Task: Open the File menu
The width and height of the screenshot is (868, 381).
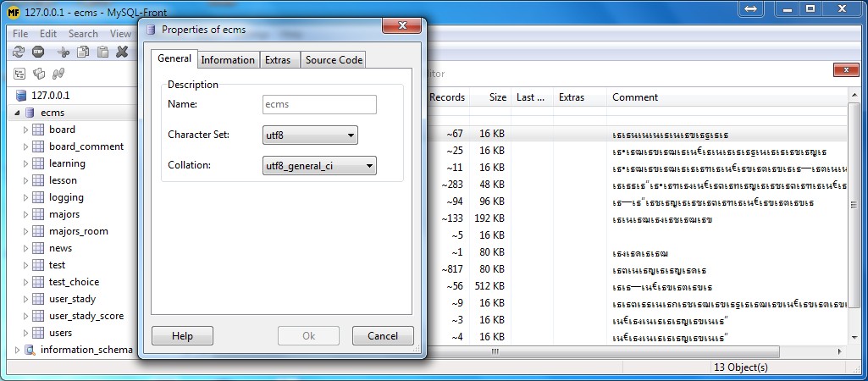Action: [x=20, y=34]
